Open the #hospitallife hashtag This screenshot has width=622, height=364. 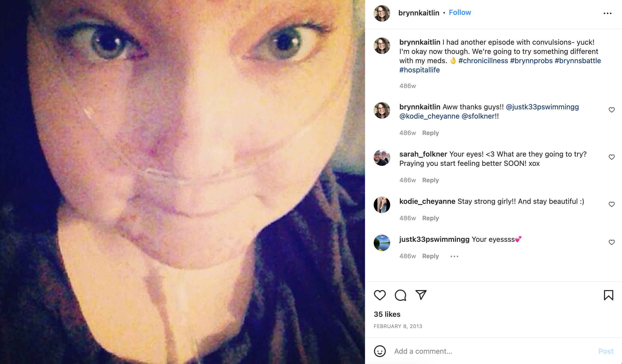point(419,70)
